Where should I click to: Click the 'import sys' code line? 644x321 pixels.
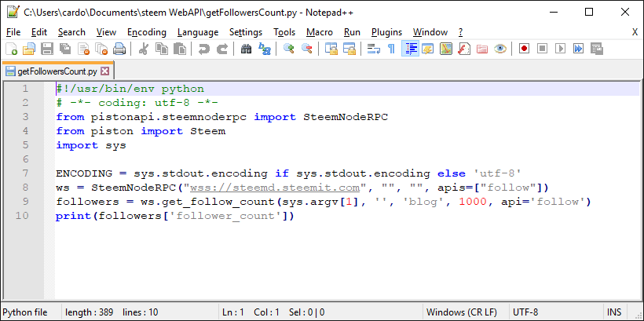[91, 145]
